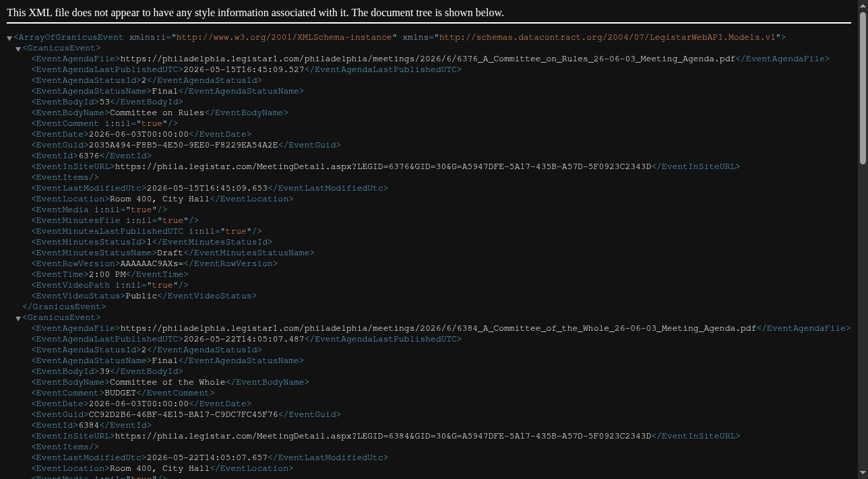Click the EventBodyId value 53
Screen dimensions: 868x479
[x=104, y=102]
